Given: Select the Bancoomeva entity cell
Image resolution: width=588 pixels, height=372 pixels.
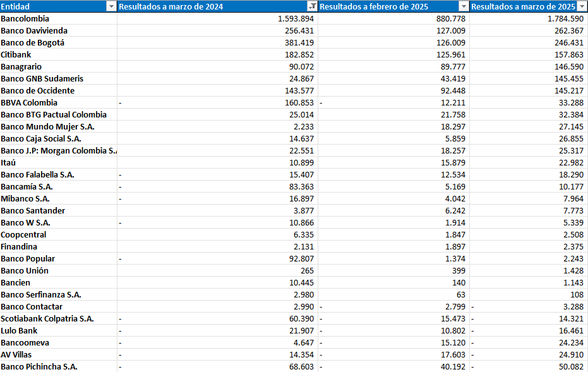Looking at the screenshot, I should tap(35, 342).
